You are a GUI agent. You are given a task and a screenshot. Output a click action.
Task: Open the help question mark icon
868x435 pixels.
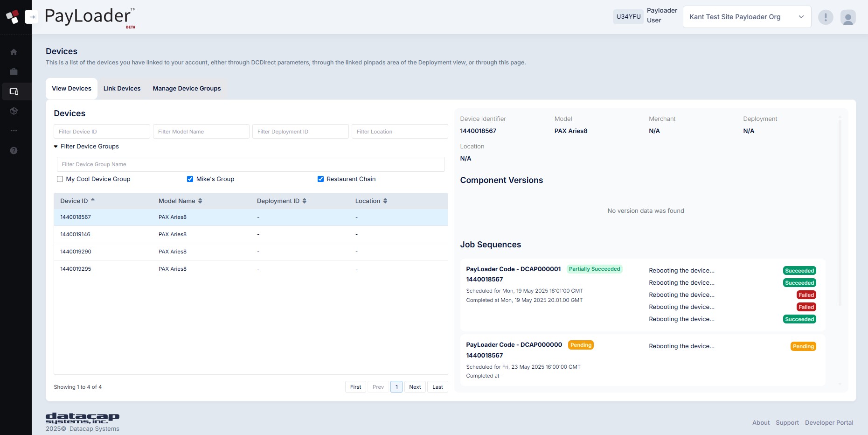point(14,150)
